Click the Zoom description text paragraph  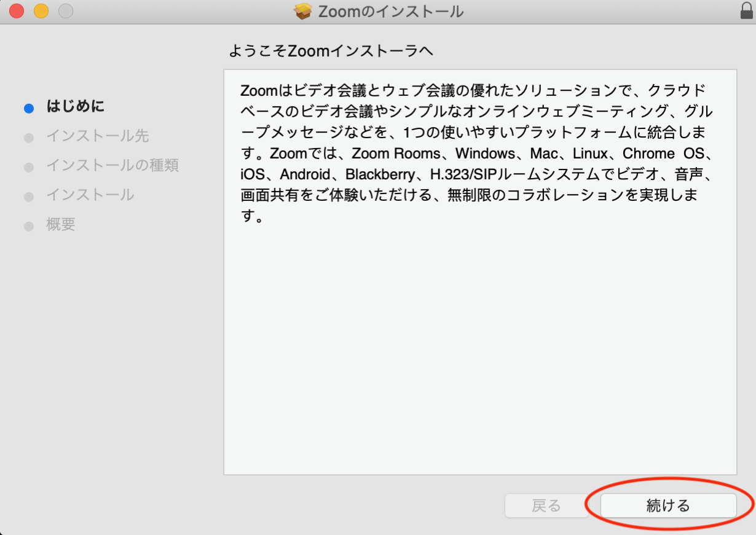(x=476, y=153)
